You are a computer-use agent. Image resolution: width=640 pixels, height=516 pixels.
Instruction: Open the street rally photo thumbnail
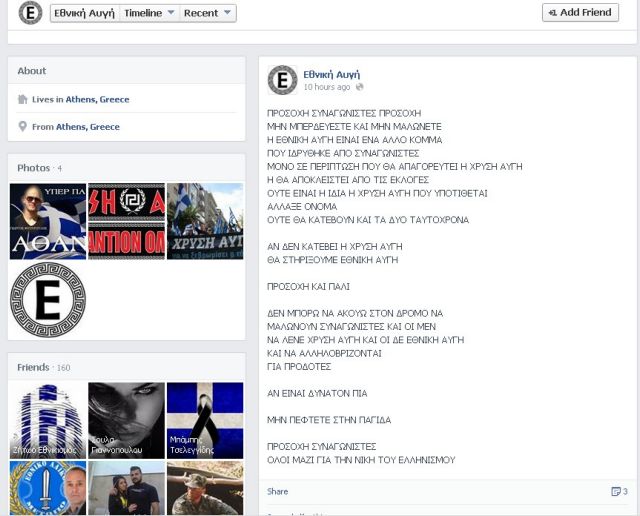(x=204, y=221)
